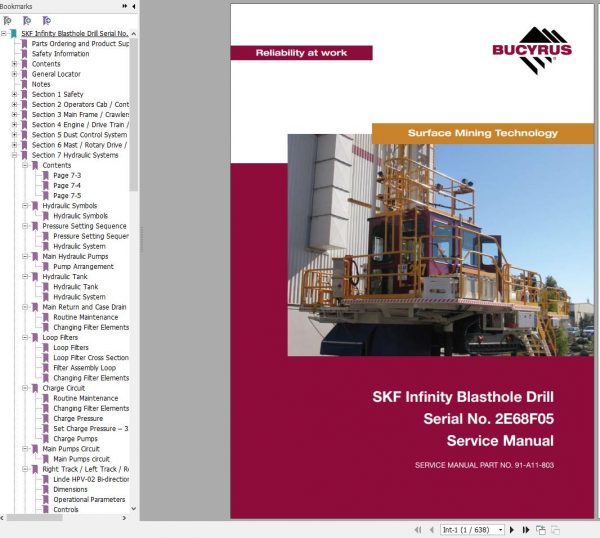The height and width of the screenshot is (538, 600).
Task: Select the Page 7-5 bookmark
Action: click(x=67, y=196)
